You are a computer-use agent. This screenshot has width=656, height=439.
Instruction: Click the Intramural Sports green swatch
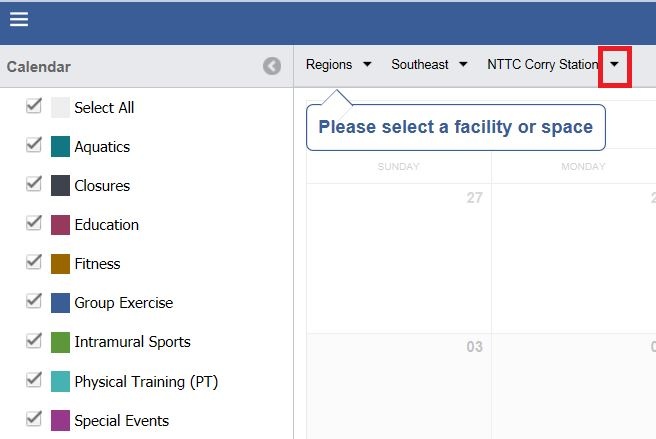click(x=60, y=342)
